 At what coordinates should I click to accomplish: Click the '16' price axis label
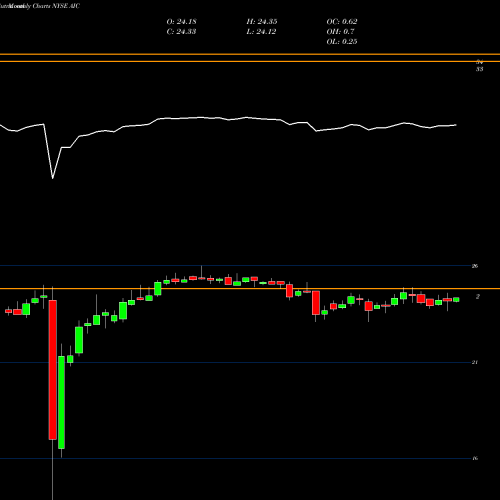tap(475, 458)
